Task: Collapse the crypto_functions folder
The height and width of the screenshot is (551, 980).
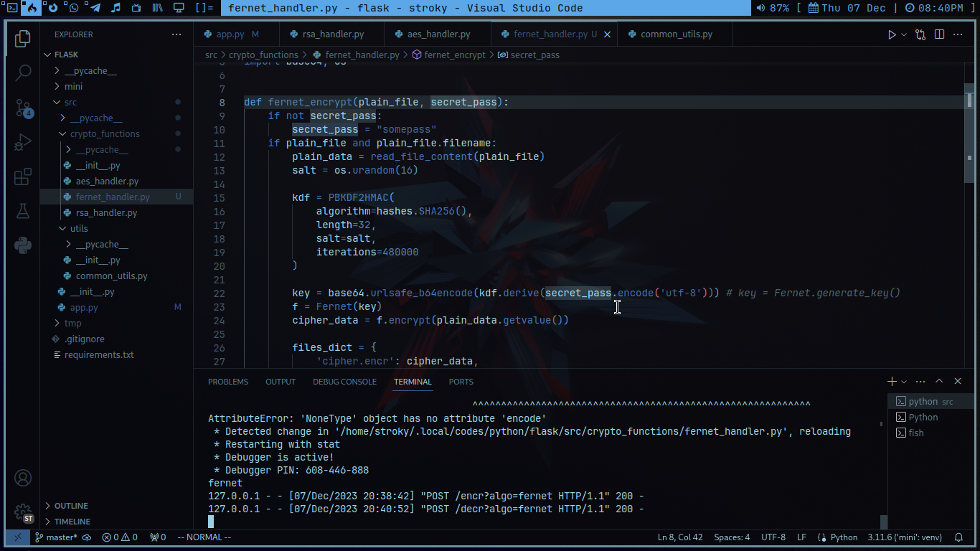Action: click(104, 134)
